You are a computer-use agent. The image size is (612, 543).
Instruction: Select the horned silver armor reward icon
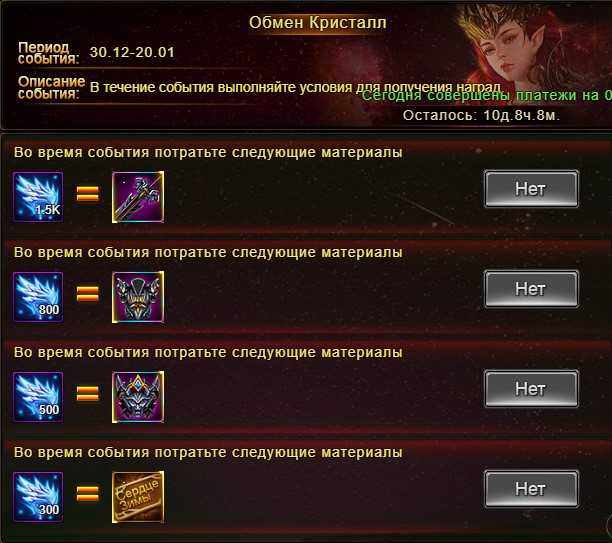(138, 297)
